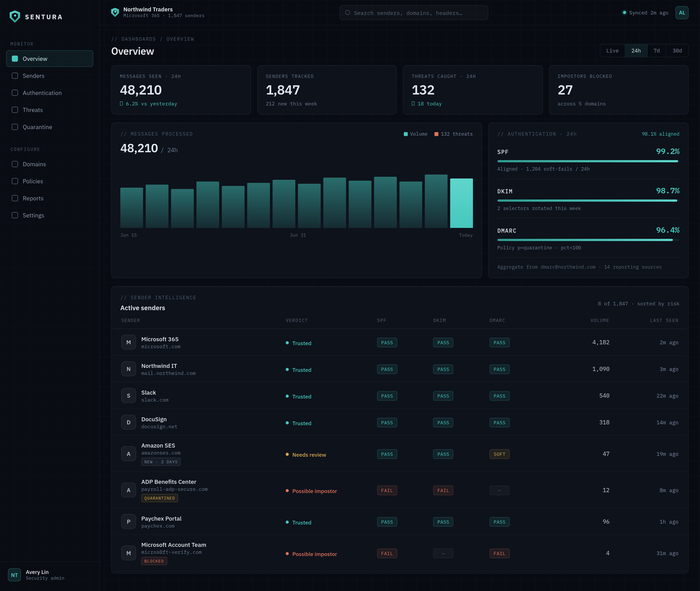The image size is (700, 591).
Task: Click the Threats sidebar icon
Action: pos(15,110)
